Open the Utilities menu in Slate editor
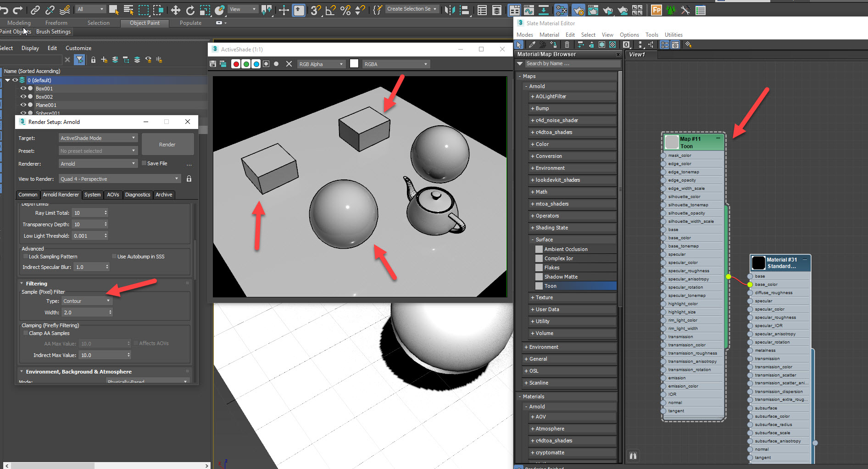This screenshot has width=868, height=469. click(673, 35)
